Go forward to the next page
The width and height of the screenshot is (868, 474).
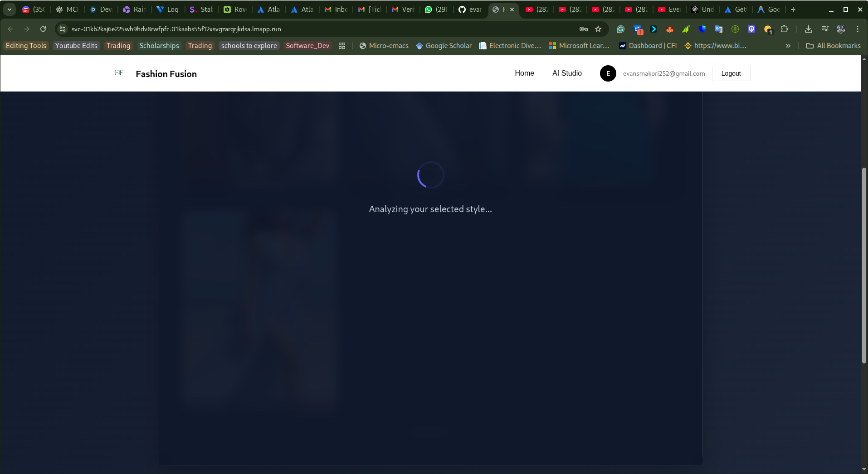point(27,29)
